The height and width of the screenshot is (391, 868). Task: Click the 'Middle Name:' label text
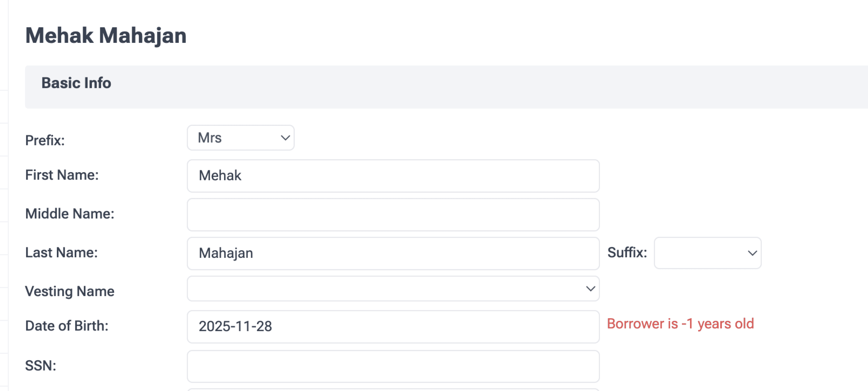coord(70,214)
